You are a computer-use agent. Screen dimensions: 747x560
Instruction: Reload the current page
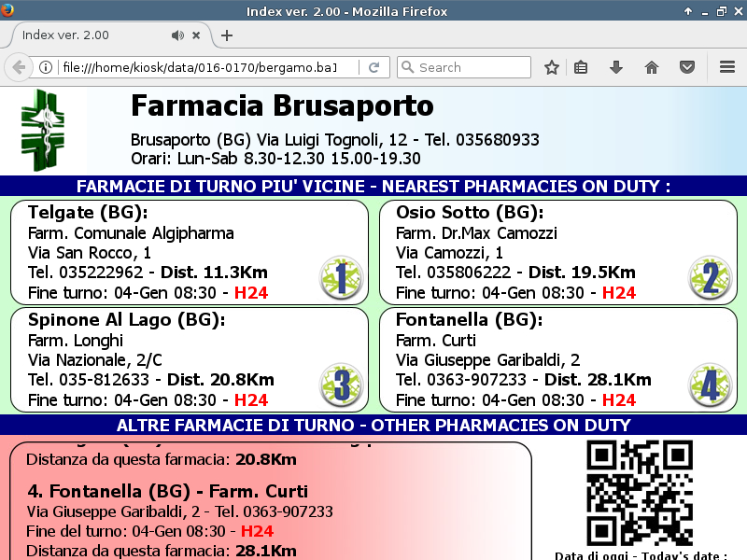tap(373, 67)
